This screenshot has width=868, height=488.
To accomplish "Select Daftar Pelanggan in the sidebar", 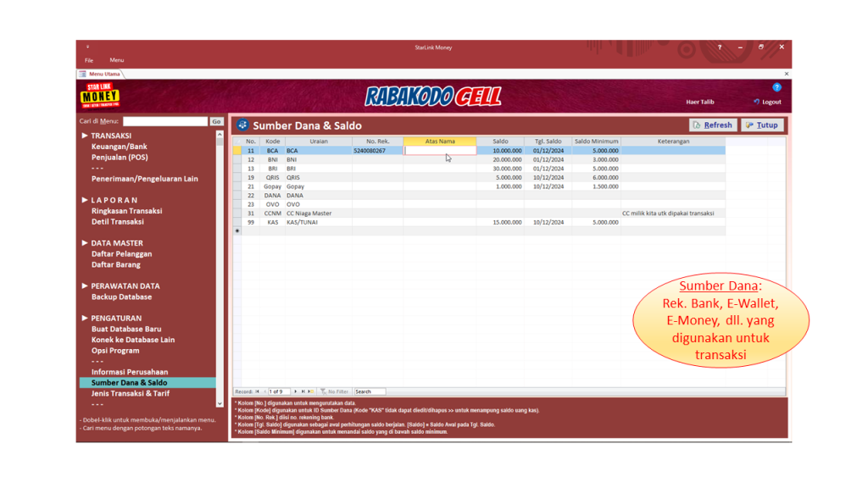I will (121, 254).
